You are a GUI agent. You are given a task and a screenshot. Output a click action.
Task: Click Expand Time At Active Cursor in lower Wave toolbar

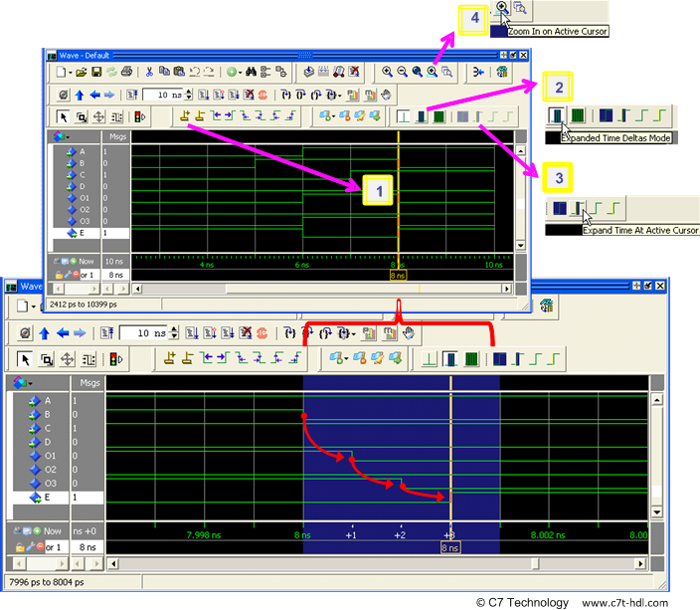518,359
